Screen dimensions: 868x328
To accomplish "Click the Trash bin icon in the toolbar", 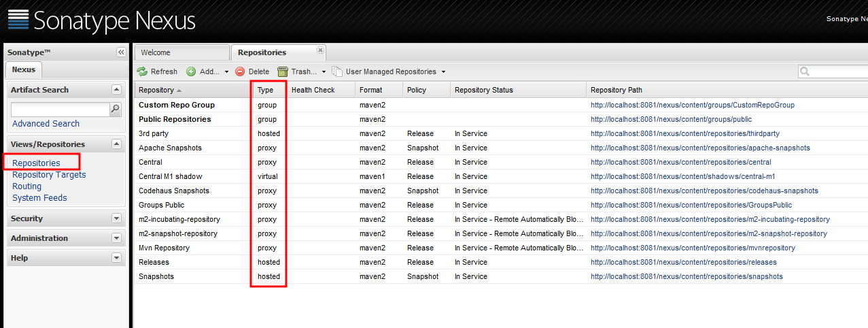I will 283,71.
